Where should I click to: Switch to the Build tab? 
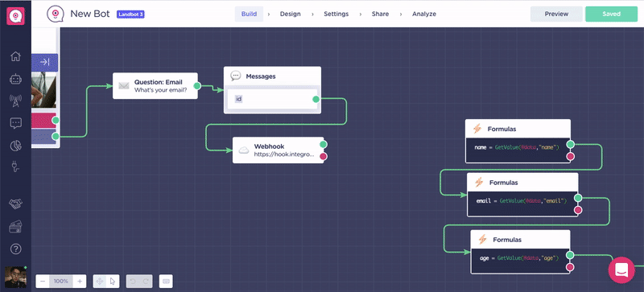point(249,14)
